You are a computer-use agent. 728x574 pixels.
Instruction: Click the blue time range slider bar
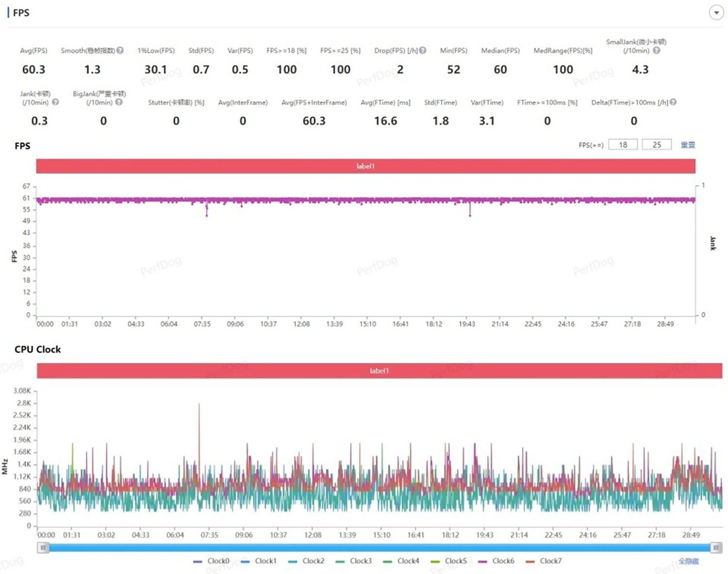point(380,547)
